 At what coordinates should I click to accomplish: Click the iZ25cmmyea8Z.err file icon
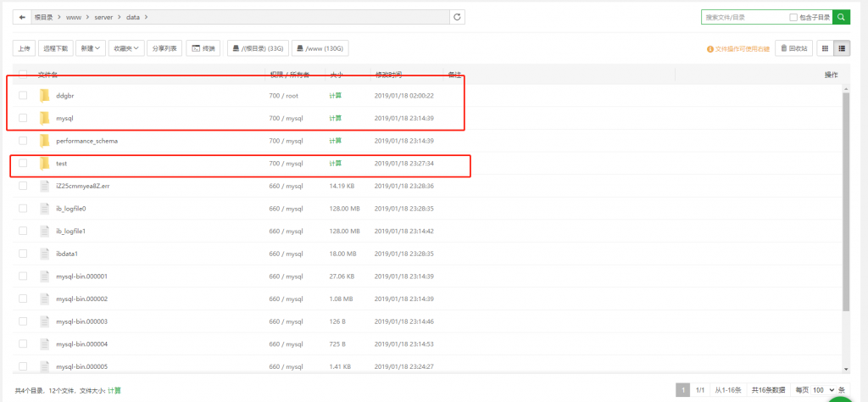[45, 186]
